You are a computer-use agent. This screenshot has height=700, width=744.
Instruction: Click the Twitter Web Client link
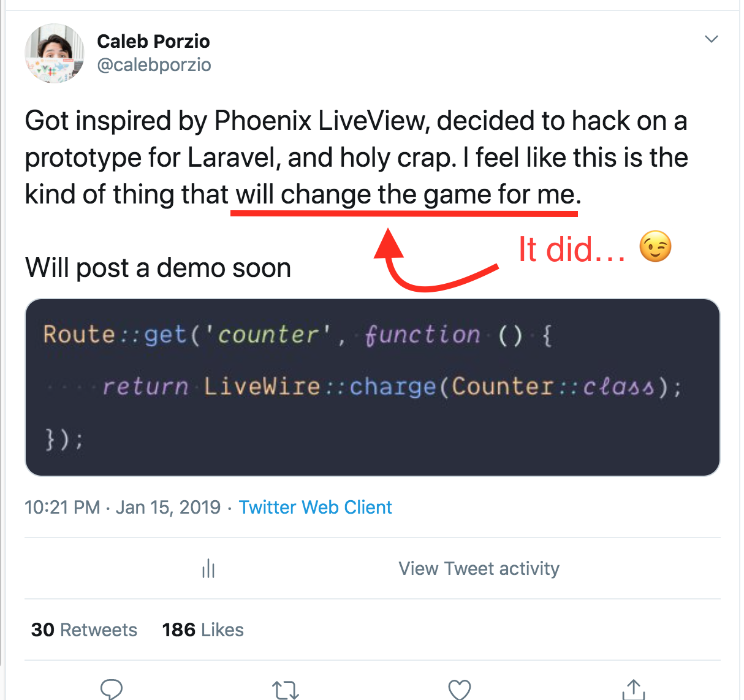315,507
